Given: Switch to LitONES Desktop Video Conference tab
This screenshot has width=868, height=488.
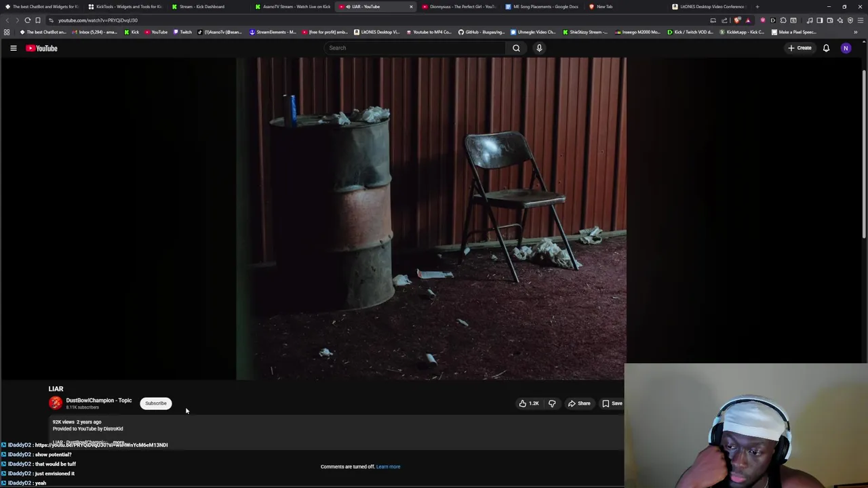Looking at the screenshot, I should pos(709,7).
